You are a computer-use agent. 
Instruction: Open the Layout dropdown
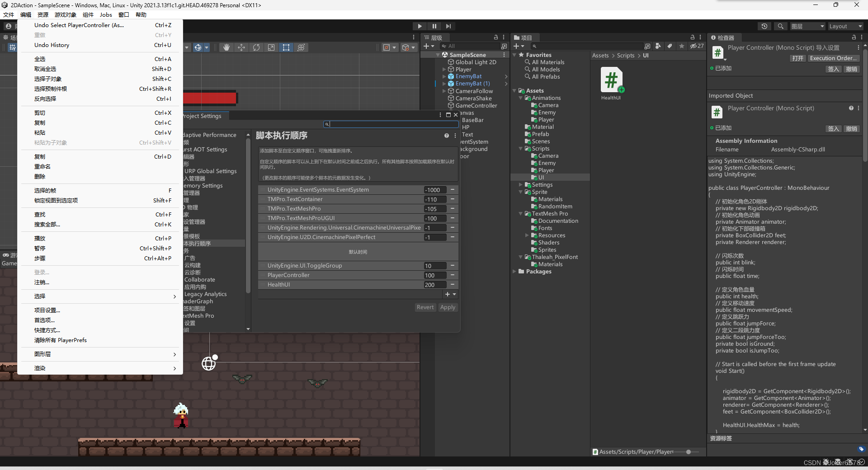pos(845,26)
